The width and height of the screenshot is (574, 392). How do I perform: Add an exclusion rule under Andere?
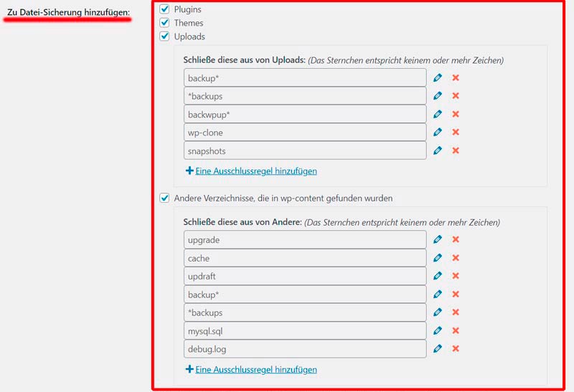tap(255, 370)
